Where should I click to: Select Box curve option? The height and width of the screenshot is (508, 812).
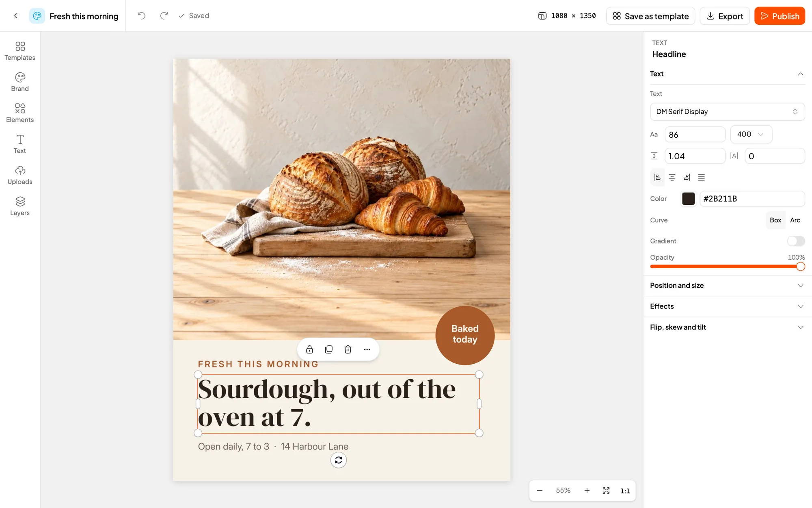click(x=775, y=220)
